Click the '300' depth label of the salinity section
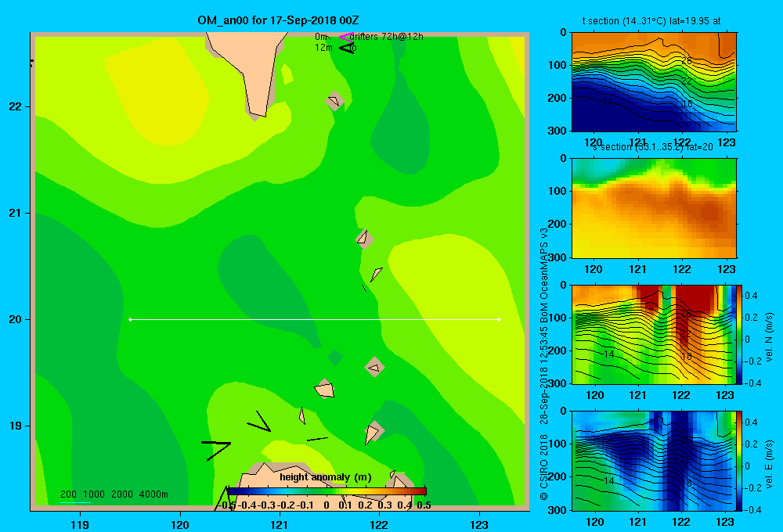 (557, 257)
